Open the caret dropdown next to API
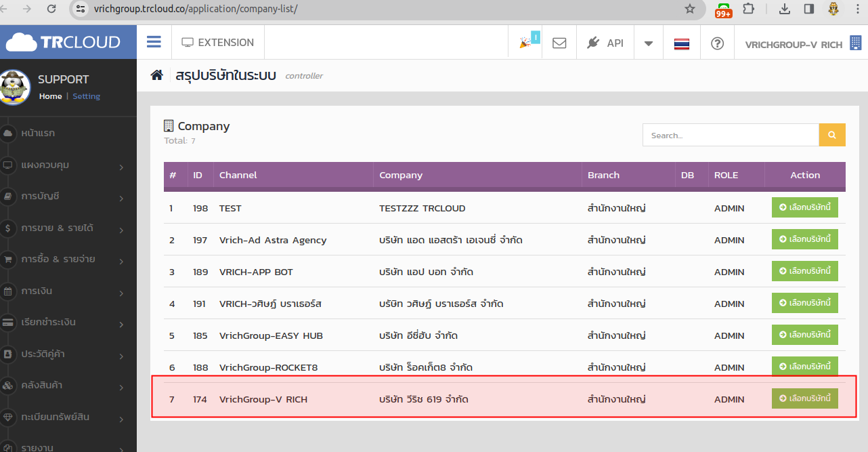This screenshot has height=452, width=868. tap(649, 43)
